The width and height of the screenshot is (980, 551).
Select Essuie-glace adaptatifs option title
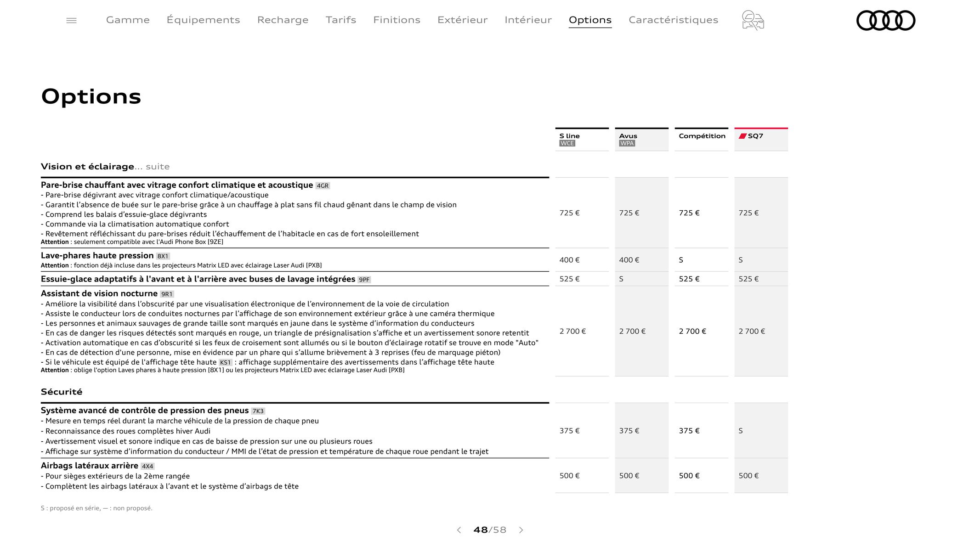[198, 279]
